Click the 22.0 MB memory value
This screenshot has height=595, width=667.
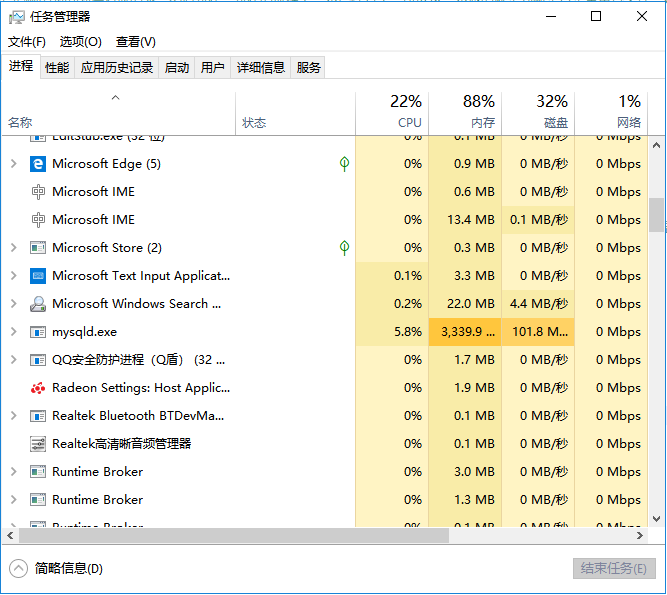[471, 304]
